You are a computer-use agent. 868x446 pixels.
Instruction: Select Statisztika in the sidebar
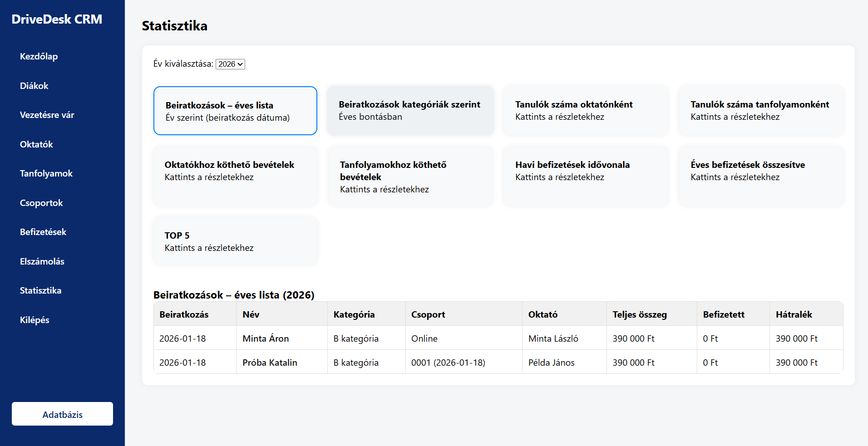click(40, 291)
